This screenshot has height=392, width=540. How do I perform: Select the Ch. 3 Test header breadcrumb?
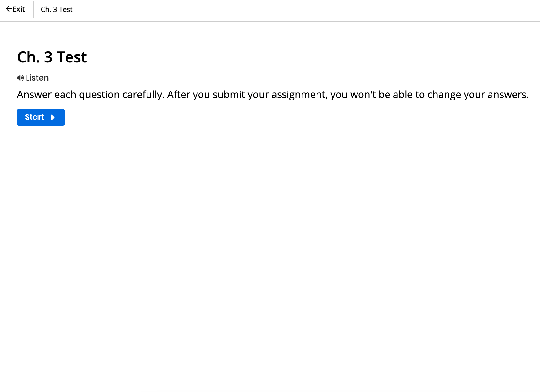tap(57, 10)
